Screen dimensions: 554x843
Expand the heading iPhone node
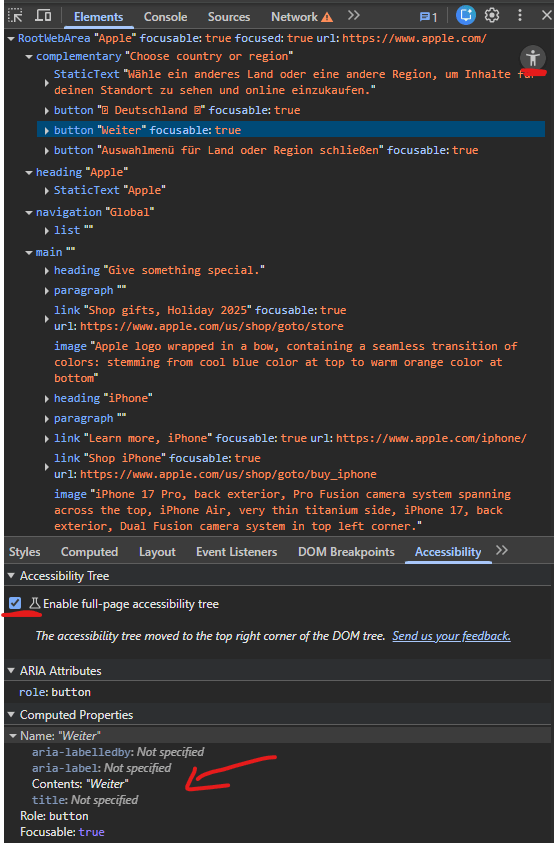point(47,398)
